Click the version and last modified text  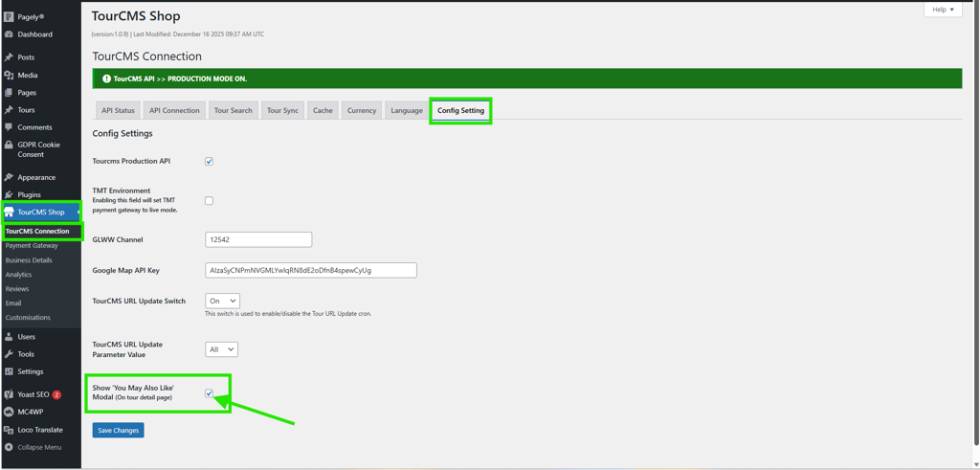177,34
